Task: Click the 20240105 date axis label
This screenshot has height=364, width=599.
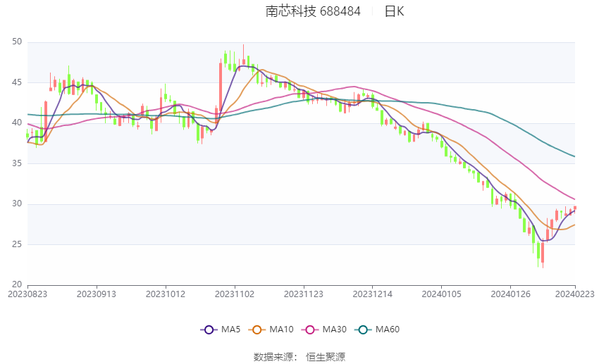Action: coord(441,294)
